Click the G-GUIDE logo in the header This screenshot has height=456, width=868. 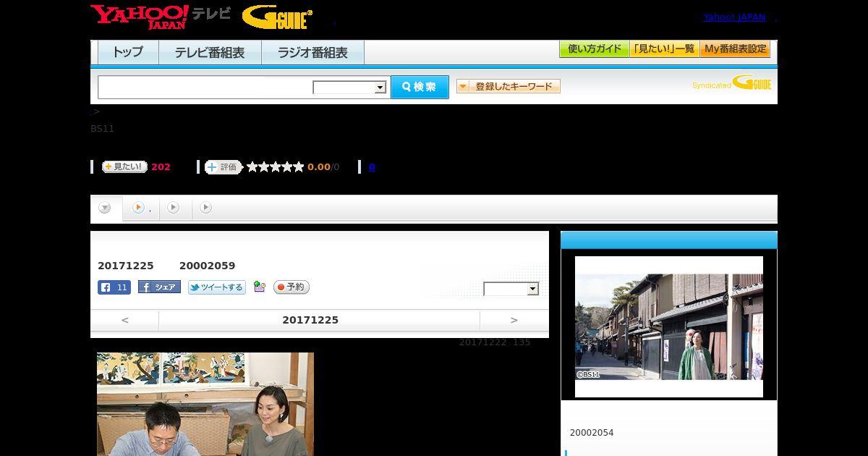point(277,17)
